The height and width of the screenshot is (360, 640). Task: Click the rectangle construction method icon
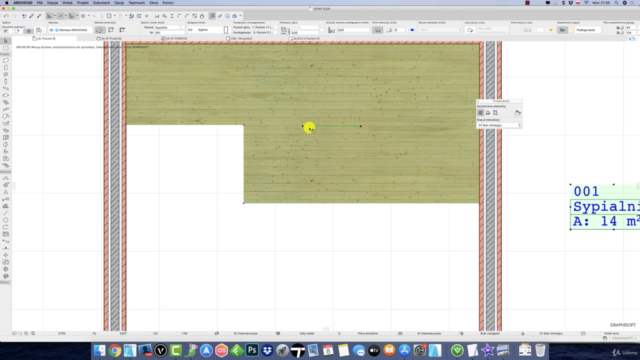(111, 30)
